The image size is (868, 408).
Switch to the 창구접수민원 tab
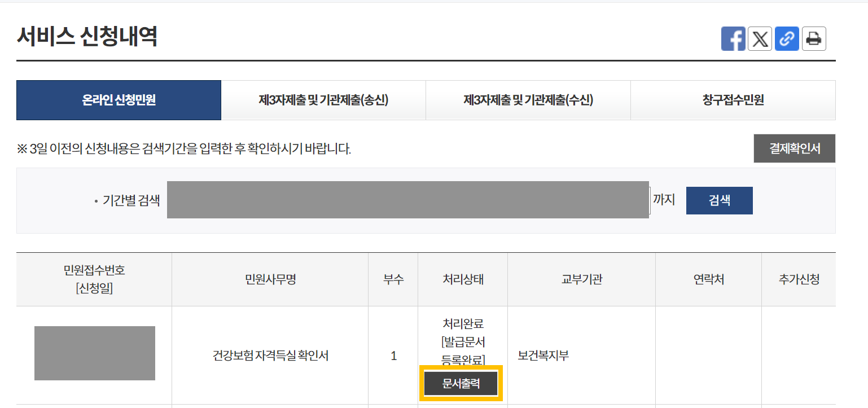point(733,100)
